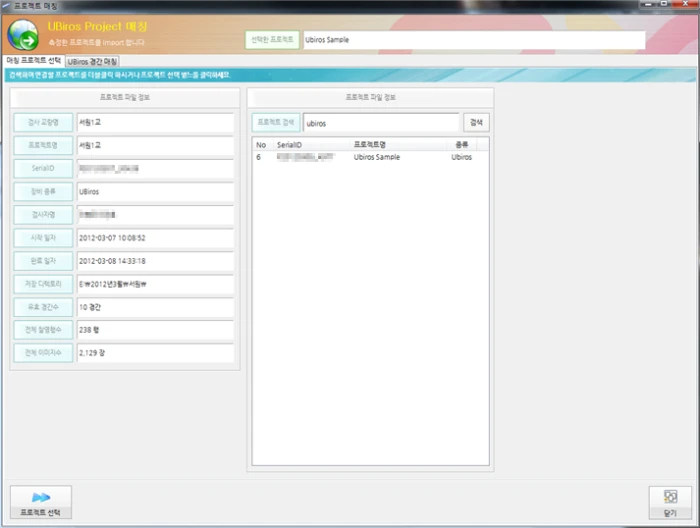Click the SerialID column header

(x=312, y=145)
